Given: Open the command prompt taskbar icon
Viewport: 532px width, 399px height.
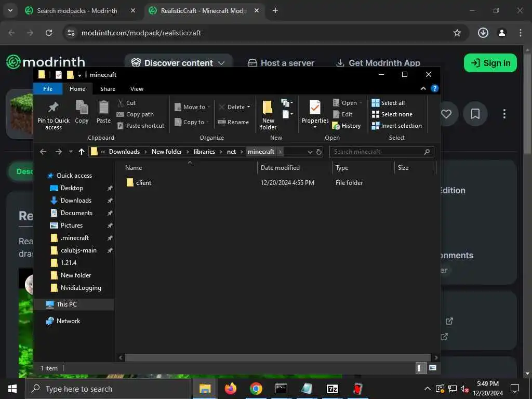Looking at the screenshot, I should coord(281,389).
